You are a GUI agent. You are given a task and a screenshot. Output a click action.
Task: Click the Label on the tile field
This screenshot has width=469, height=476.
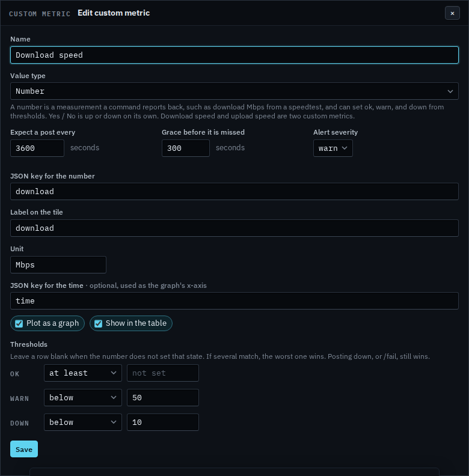[x=234, y=228]
